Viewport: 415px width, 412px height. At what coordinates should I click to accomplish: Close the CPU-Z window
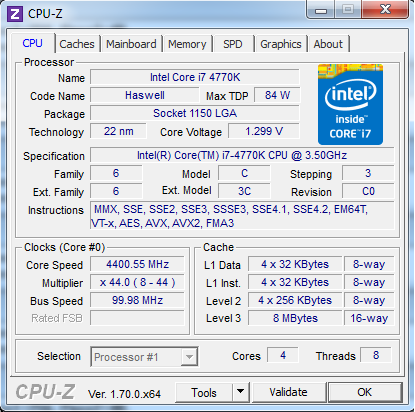pyautogui.click(x=385, y=9)
